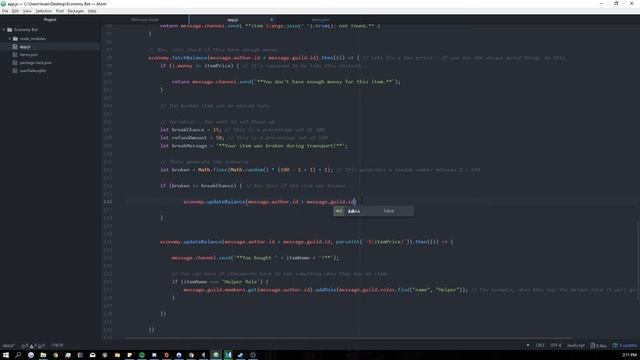Click the editor horizontal scrollbar
Image resolution: width=640 pixels, height=360 pixels.
click(x=349, y=338)
